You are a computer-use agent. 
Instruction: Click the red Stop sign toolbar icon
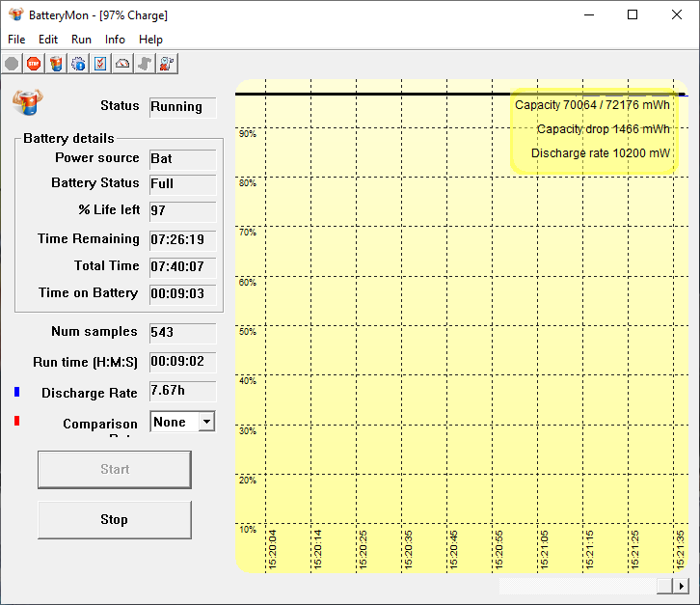click(34, 64)
